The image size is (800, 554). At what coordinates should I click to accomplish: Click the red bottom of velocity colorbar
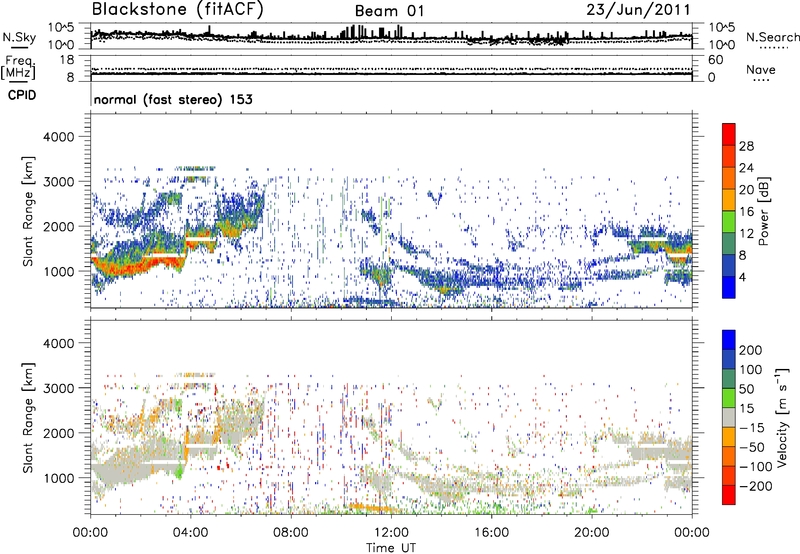tap(729, 495)
